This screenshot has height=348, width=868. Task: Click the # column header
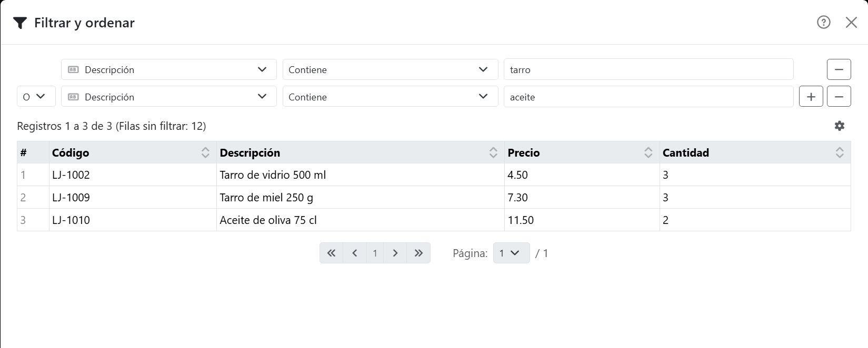(33, 152)
